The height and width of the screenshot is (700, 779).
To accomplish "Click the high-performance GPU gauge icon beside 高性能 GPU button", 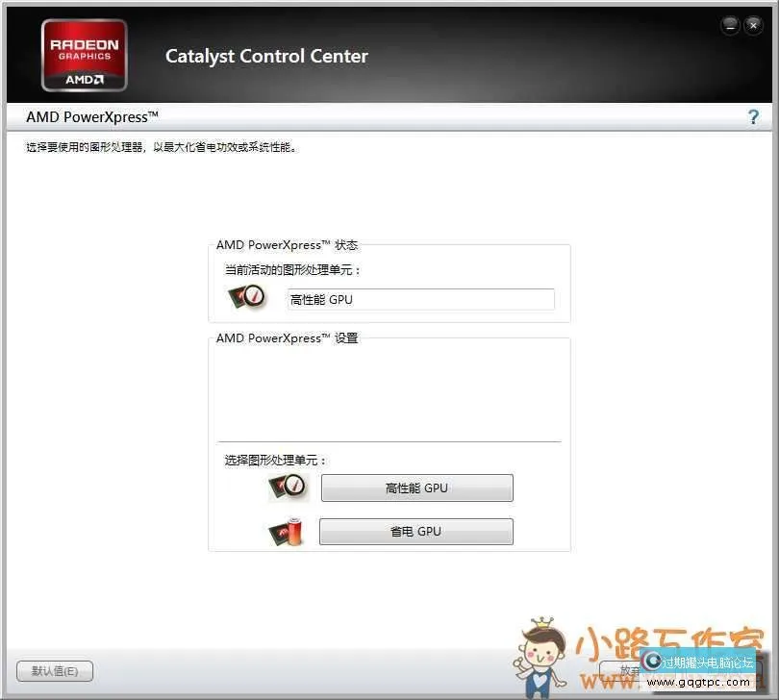I will click(287, 487).
